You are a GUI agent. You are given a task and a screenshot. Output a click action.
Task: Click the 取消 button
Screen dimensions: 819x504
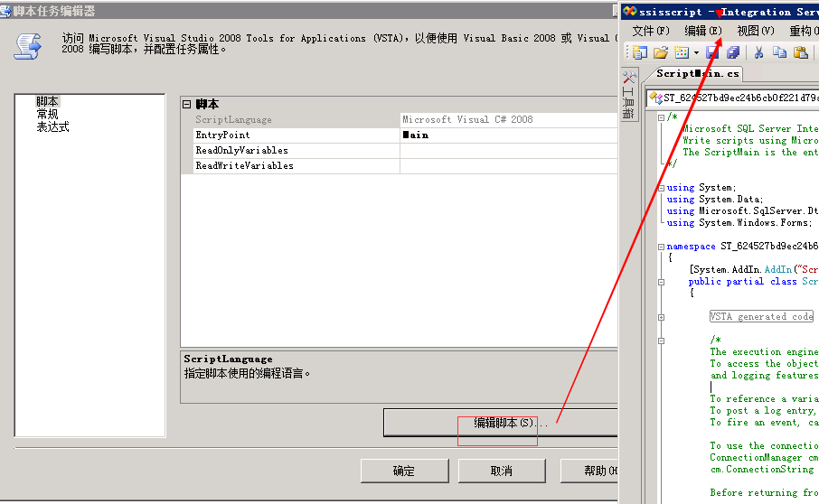[x=502, y=471]
